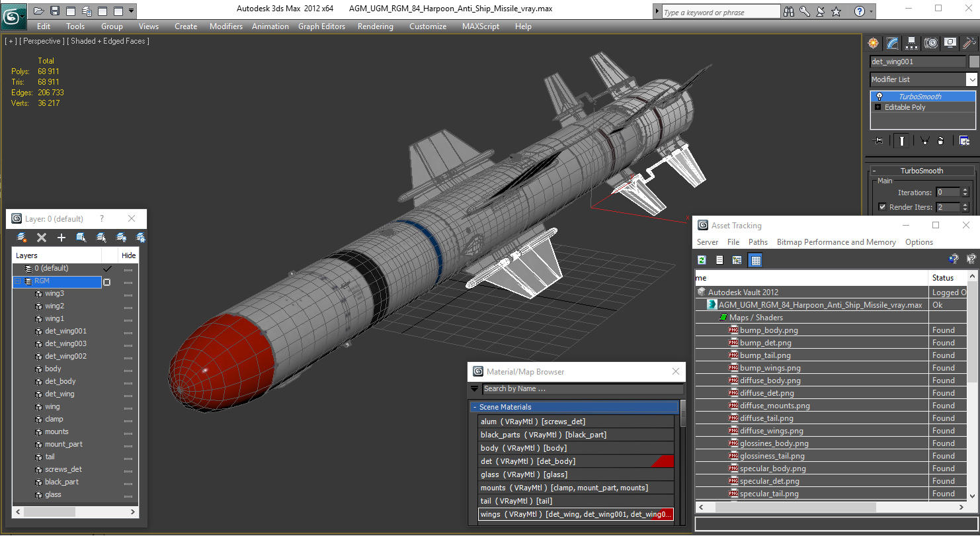Click Configure Modifier Sets icon
The width and height of the screenshot is (980, 536).
964,140
